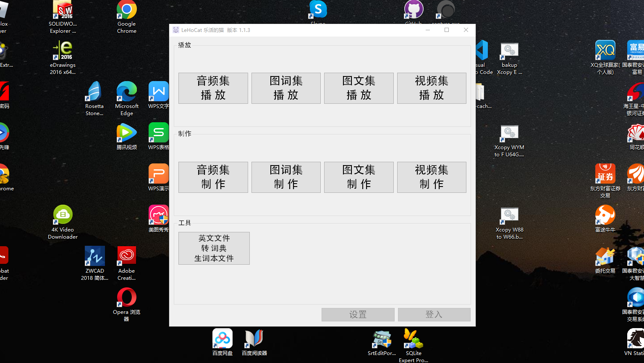Open the 设置 (settings) dialog
Screen dimensions: 644x363
[x=358, y=314]
